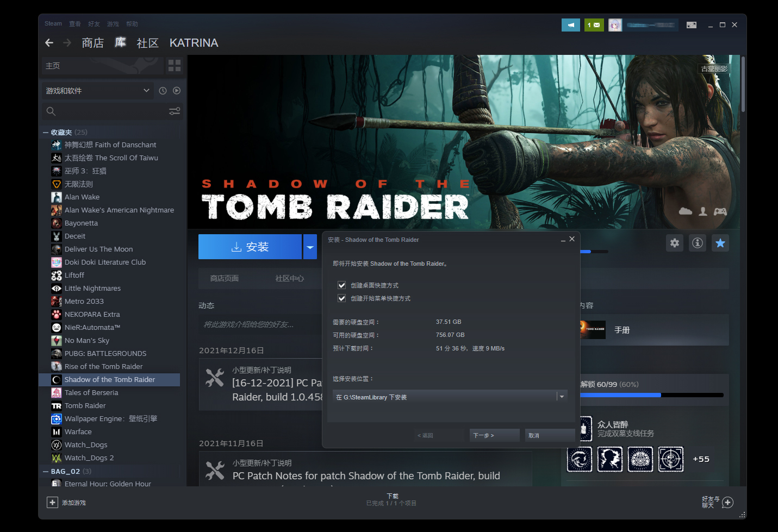Open the 游戏和软件 filter dropdown
This screenshot has width=778, height=532.
pyautogui.click(x=98, y=91)
